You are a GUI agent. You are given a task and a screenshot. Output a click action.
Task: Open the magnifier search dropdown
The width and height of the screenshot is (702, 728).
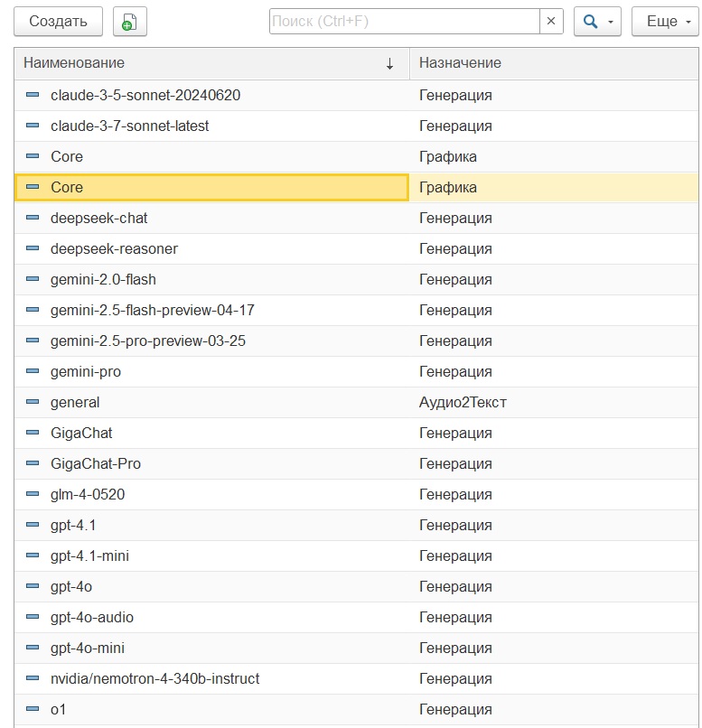coord(597,22)
